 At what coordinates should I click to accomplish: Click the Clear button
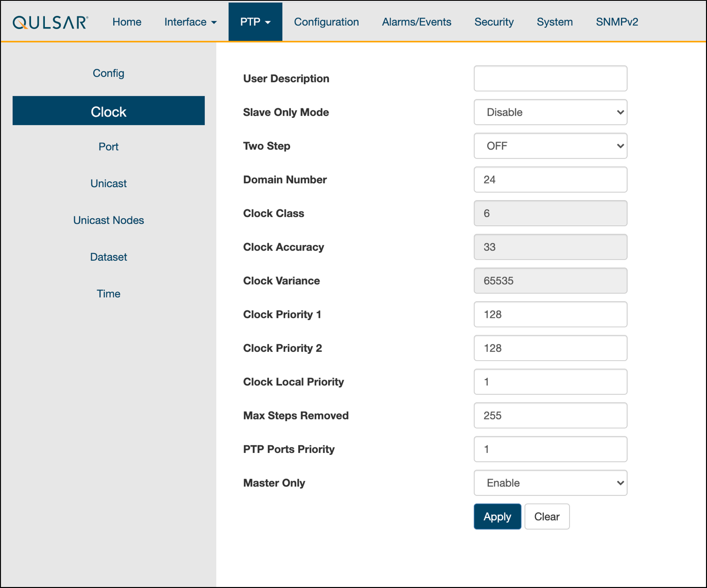tap(547, 517)
